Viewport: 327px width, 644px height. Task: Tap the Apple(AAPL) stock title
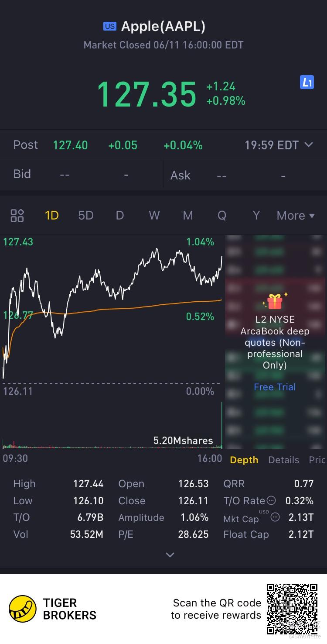pos(163,26)
